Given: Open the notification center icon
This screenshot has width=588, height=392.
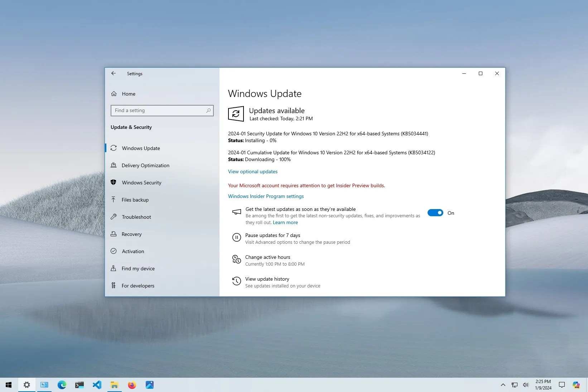Looking at the screenshot, I should [x=562, y=385].
